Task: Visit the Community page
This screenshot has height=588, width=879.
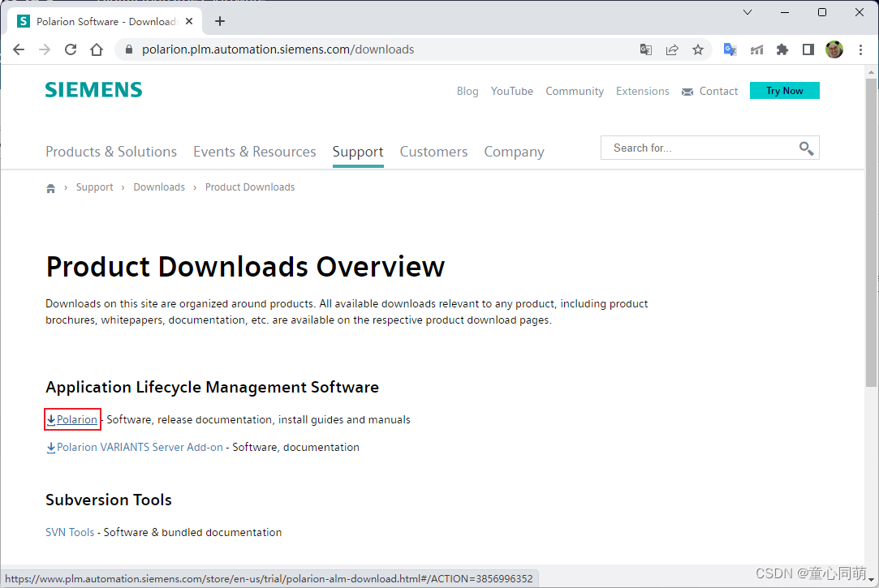Action: 575,91
